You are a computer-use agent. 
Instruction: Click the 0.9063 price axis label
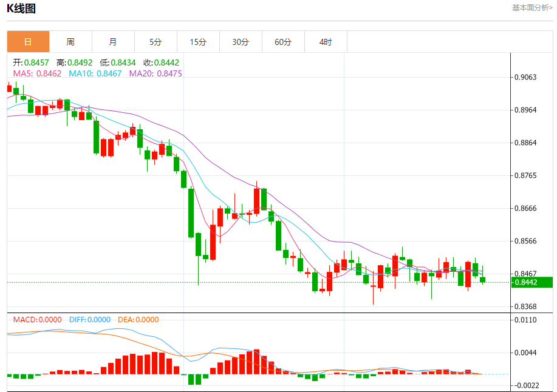[525, 77]
